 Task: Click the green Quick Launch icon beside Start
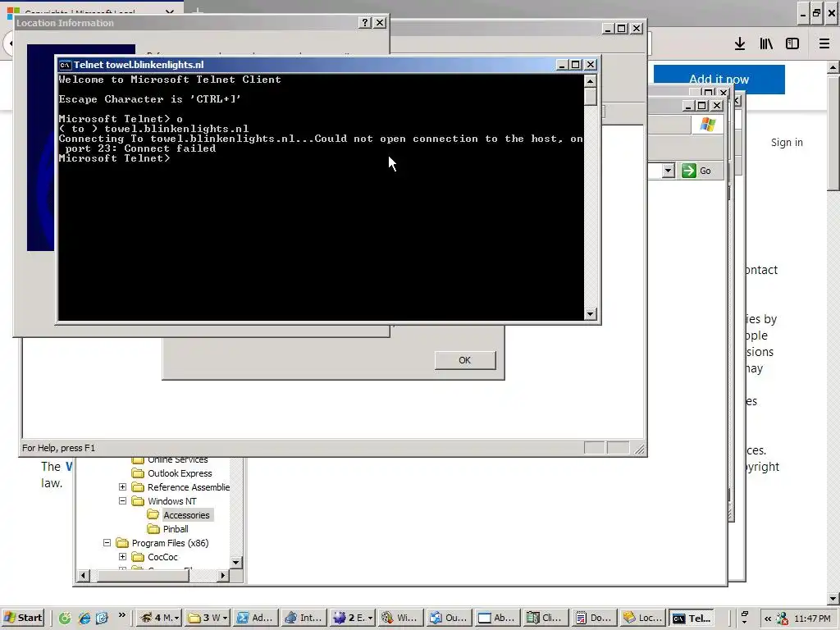65,618
